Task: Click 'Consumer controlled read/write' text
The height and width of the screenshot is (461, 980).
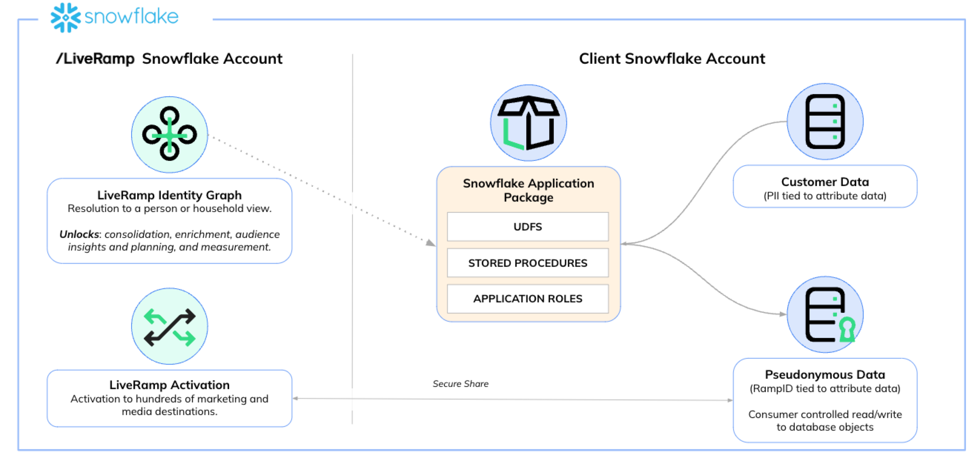Action: (x=825, y=414)
